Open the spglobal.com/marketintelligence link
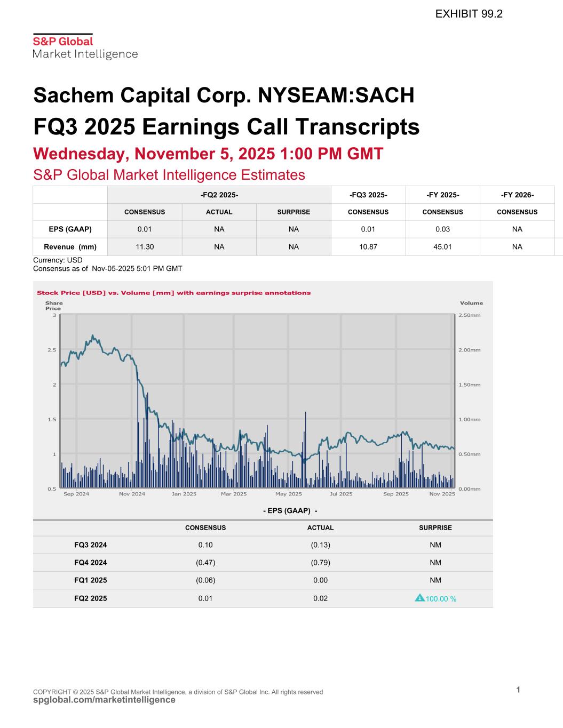 (104, 700)
